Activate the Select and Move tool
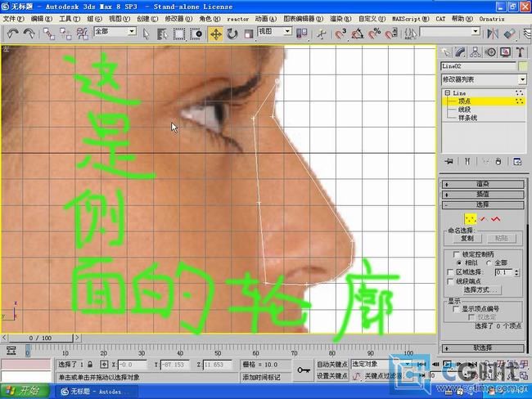Viewport: 532px width, 399px height. (216, 34)
